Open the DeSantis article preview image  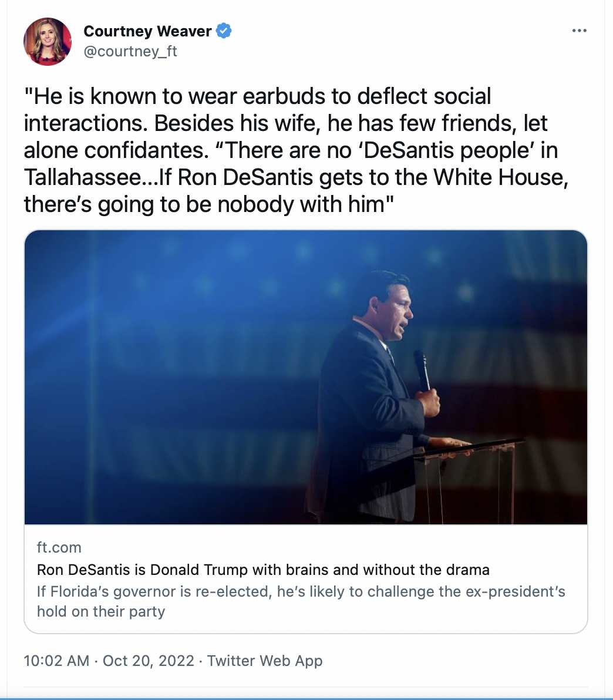click(306, 377)
